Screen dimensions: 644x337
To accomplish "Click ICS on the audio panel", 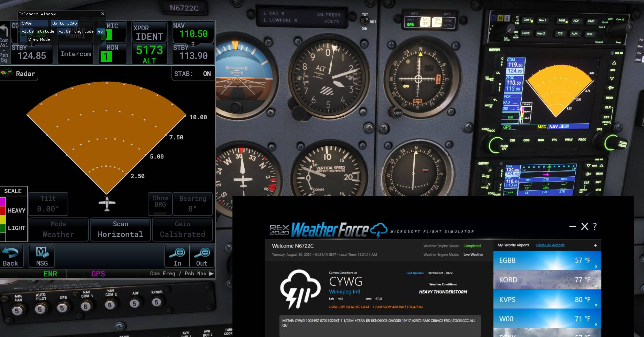I will click(x=560, y=33).
